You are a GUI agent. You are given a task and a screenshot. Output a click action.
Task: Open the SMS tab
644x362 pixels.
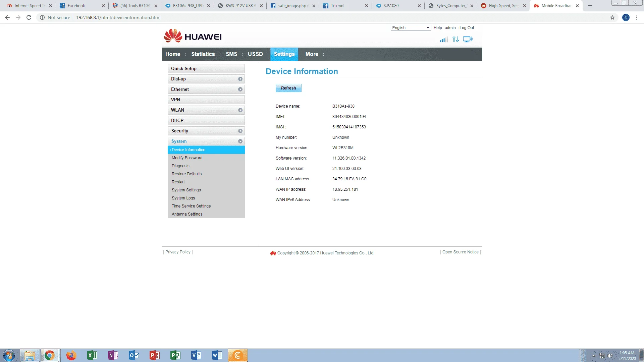(231, 54)
